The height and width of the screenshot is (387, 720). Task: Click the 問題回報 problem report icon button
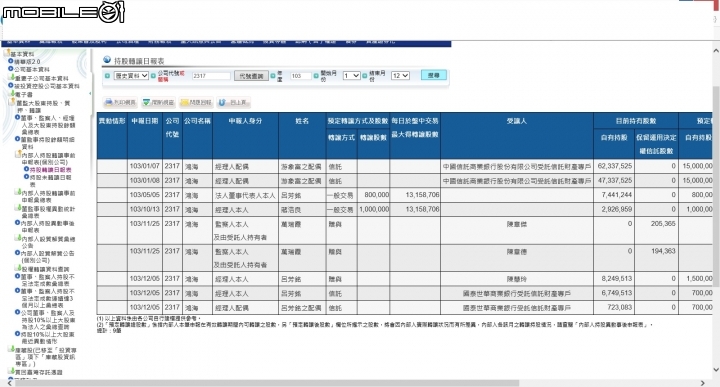click(x=196, y=102)
